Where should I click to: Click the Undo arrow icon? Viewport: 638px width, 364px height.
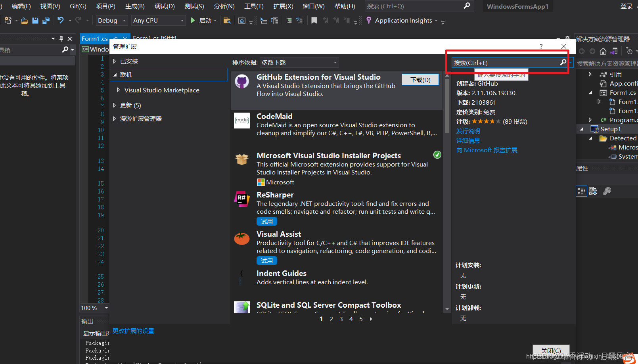click(x=60, y=20)
